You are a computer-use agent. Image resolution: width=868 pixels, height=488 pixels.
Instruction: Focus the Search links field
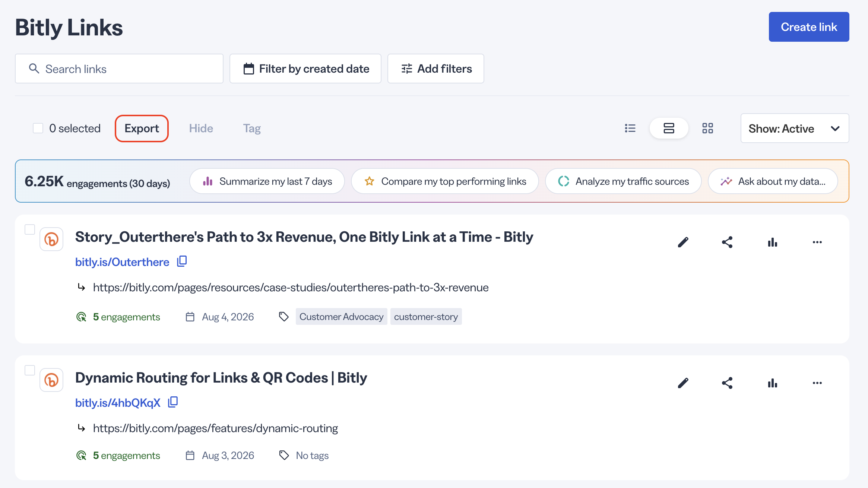pyautogui.click(x=119, y=69)
